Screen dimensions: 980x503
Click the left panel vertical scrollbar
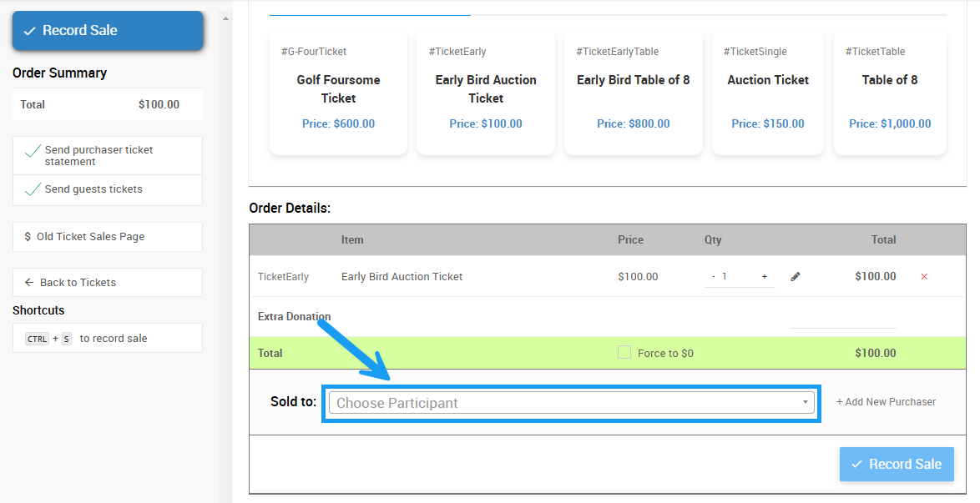pos(225,250)
